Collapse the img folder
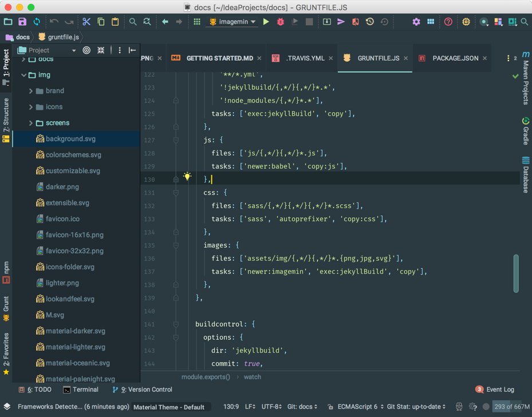This screenshot has width=532, height=417. tap(24, 74)
